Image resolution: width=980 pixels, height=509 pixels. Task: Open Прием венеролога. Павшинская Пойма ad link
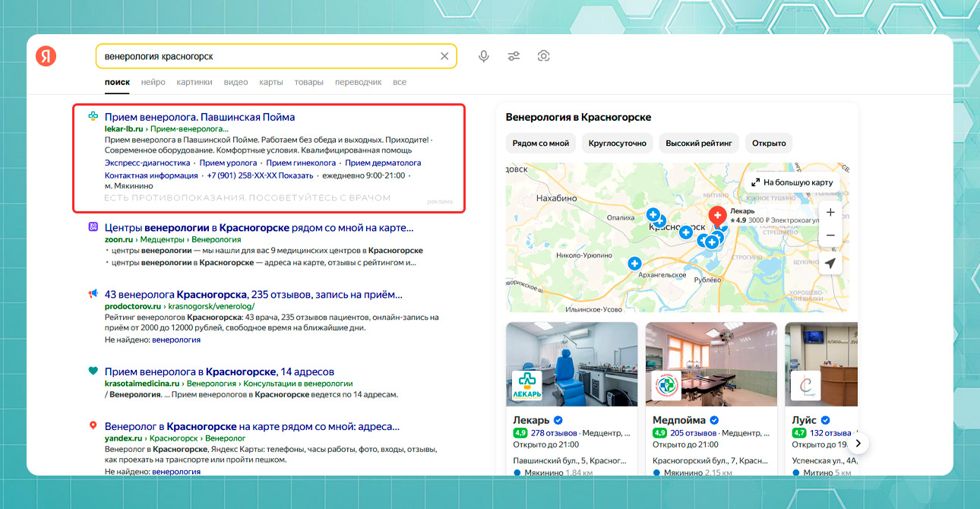[200, 117]
